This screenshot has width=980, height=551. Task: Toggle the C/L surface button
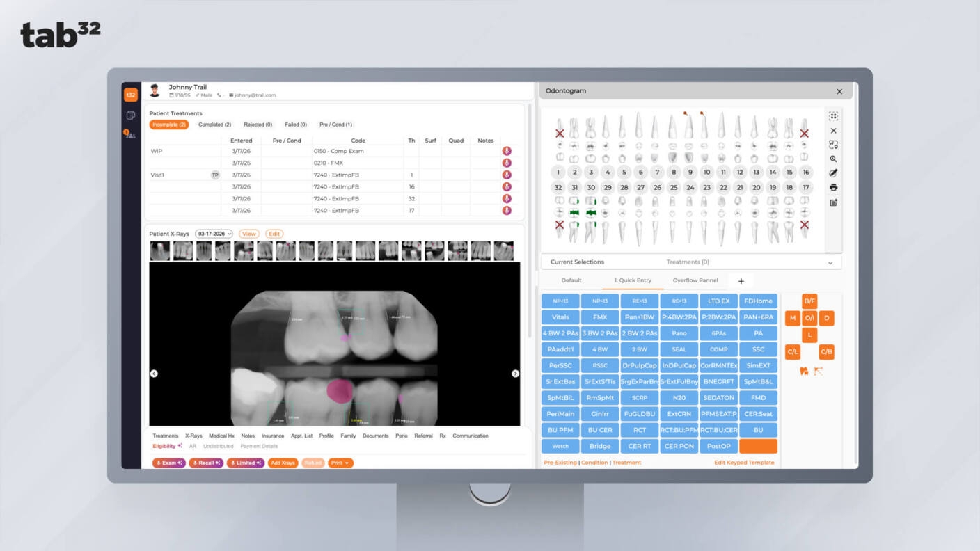pyautogui.click(x=792, y=352)
